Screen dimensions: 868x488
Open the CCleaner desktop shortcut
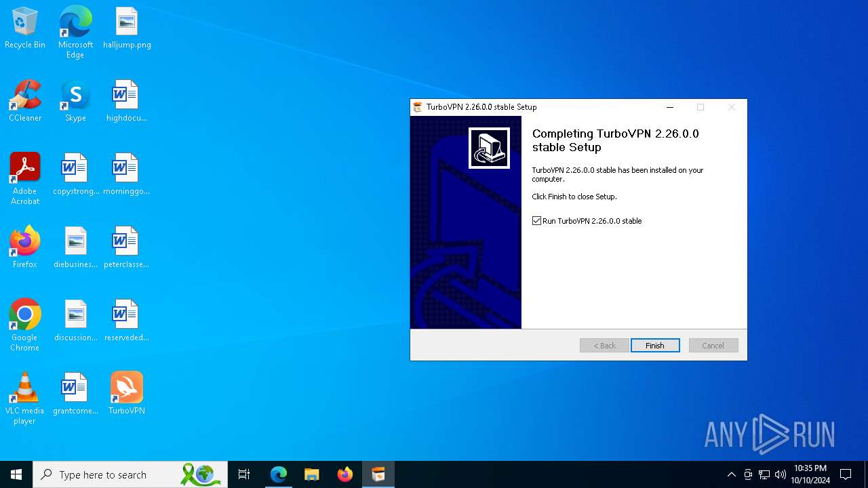click(25, 102)
